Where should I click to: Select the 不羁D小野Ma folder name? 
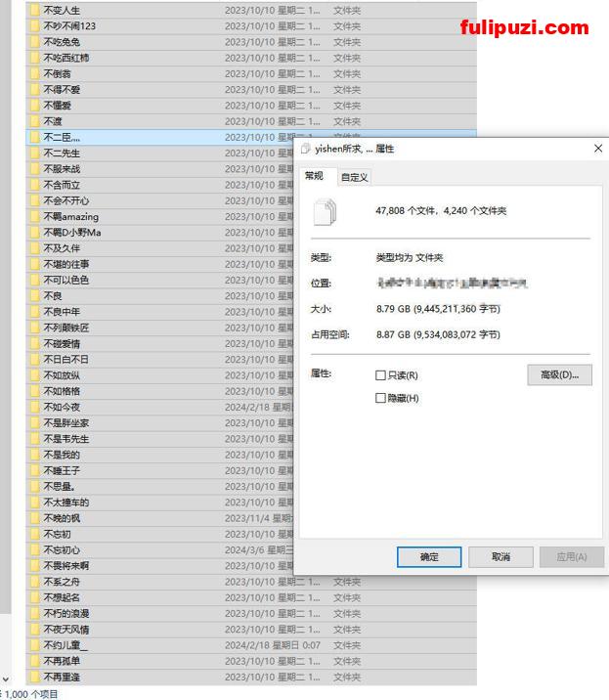click(x=72, y=232)
